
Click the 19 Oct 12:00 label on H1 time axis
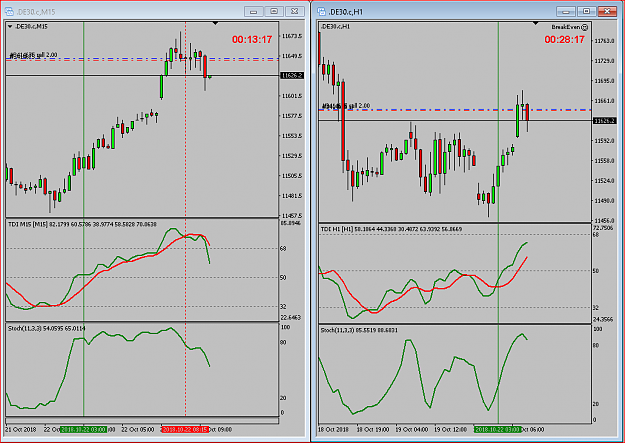coord(450,430)
